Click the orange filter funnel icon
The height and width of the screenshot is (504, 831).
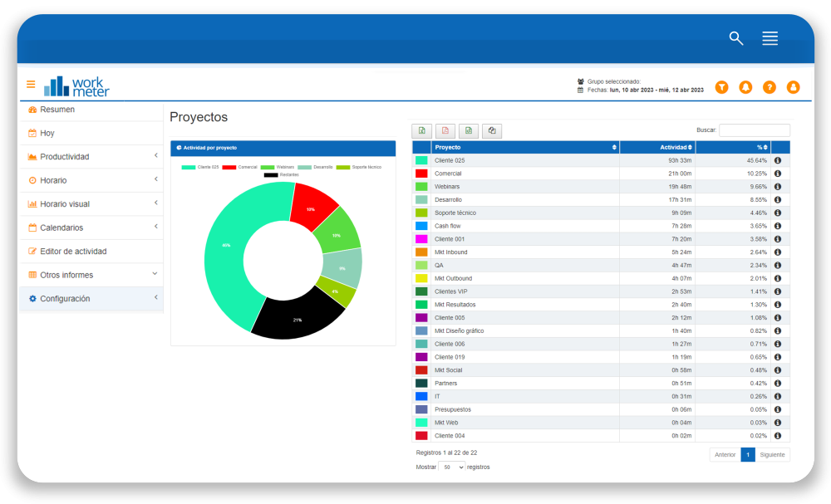[721, 87]
